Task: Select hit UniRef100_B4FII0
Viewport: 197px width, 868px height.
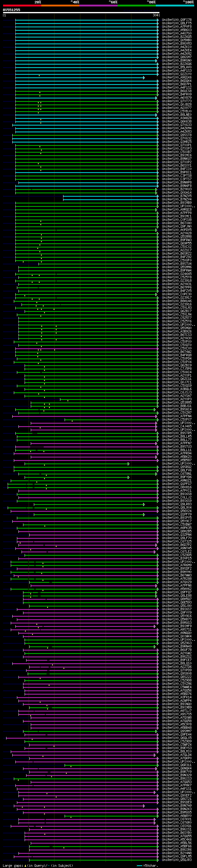Action: (177, 169)
